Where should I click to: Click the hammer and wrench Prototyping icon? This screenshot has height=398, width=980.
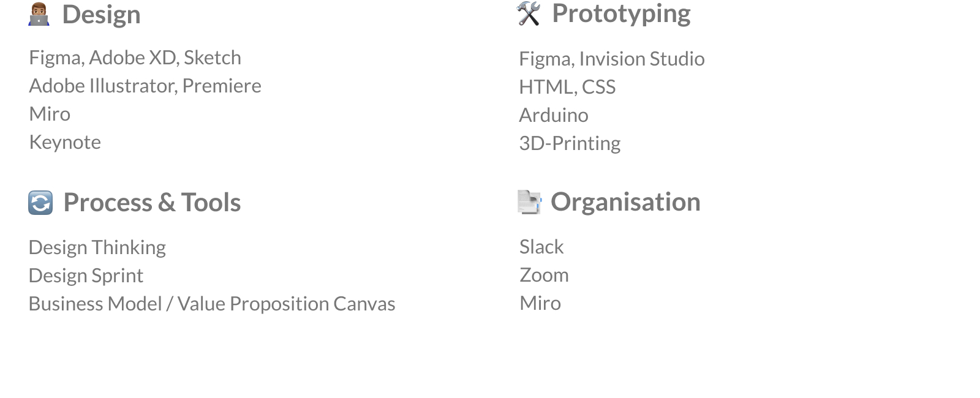point(529,13)
